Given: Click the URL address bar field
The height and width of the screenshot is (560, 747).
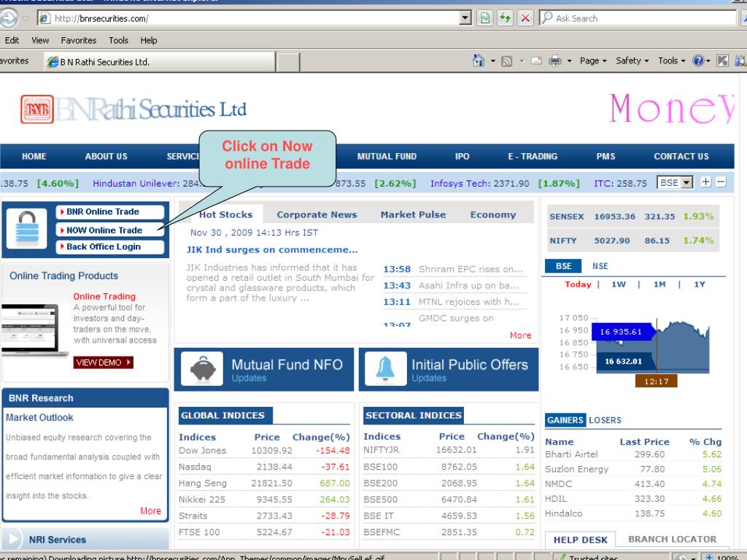Looking at the screenshot, I should tap(255, 18).
